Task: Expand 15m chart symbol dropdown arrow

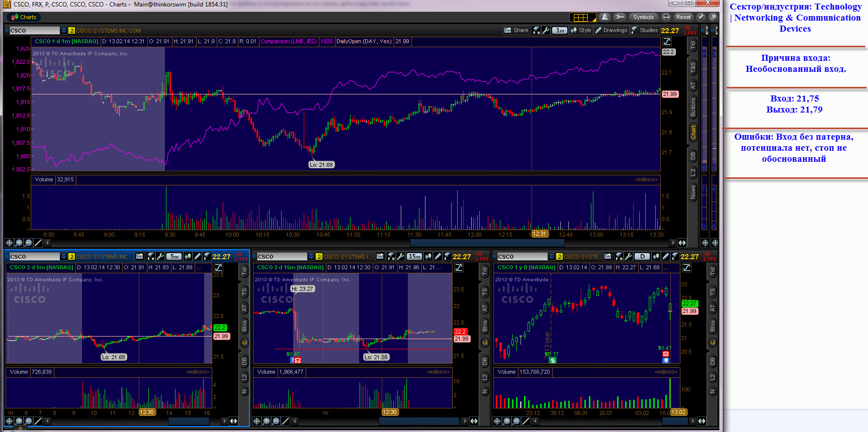Action: coord(311,257)
